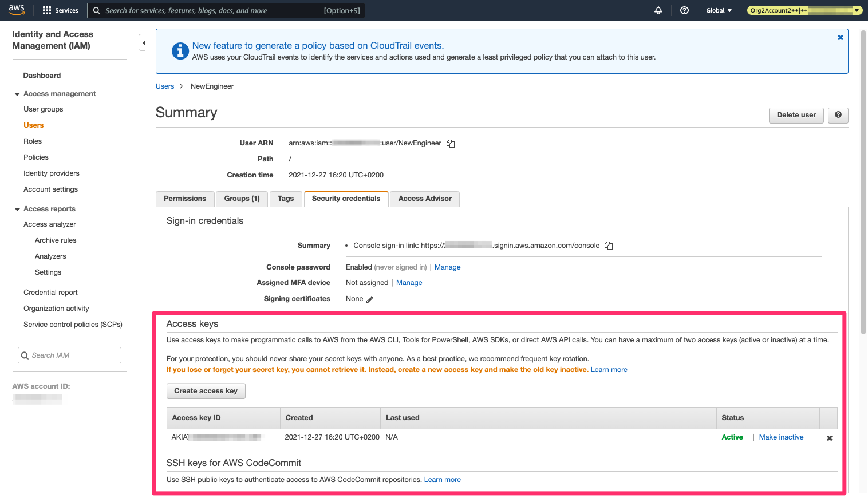Collapse the Access management section
Screen dimensions: 868x498
pyautogui.click(x=17, y=94)
